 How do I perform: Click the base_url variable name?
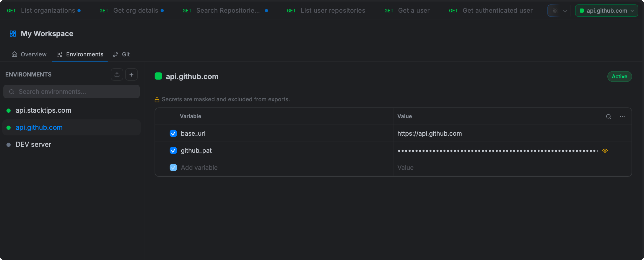193,133
